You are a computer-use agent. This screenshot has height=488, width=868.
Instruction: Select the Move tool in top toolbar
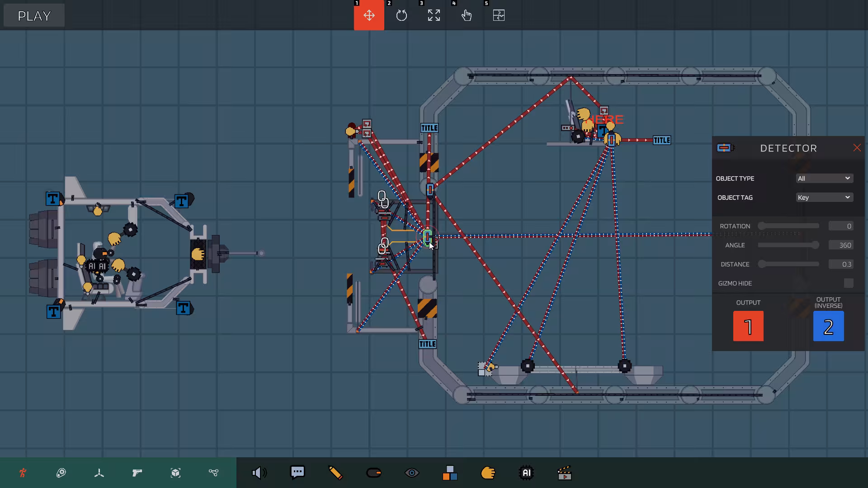coord(369,15)
